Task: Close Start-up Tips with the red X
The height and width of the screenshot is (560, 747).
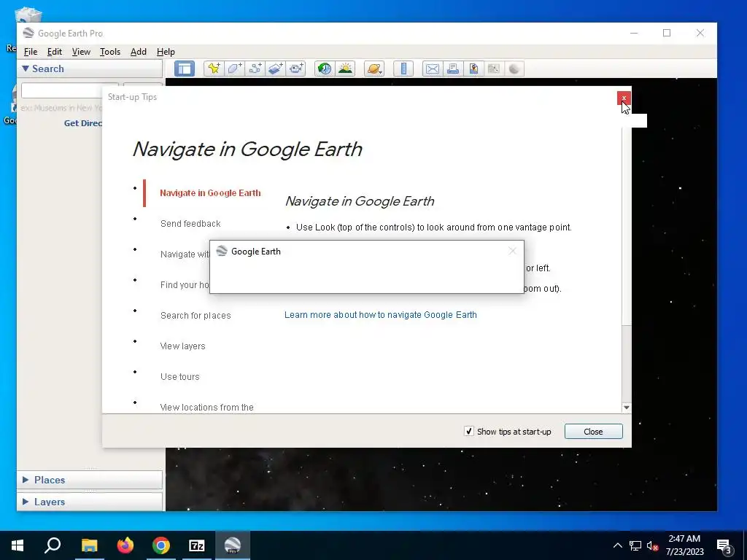Action: pyautogui.click(x=624, y=98)
